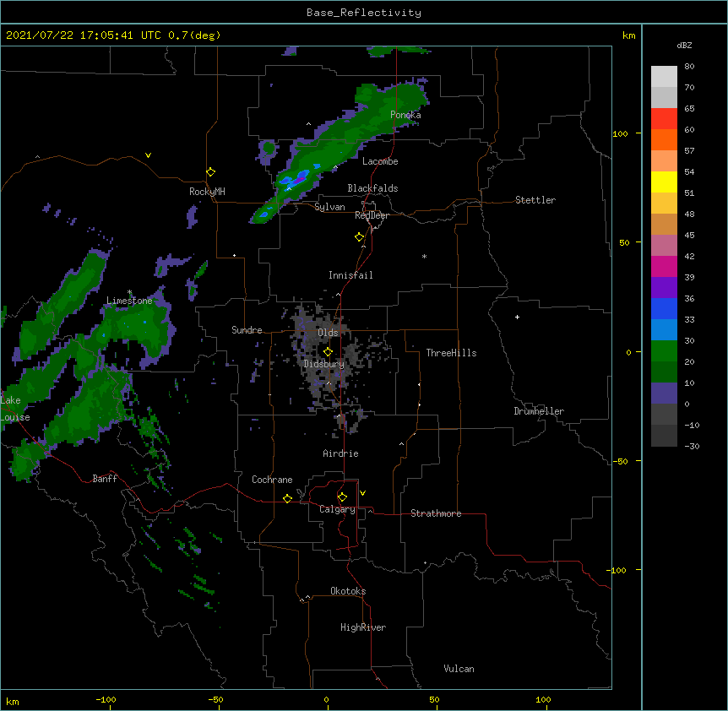
Task: Select the Drumheller label
Action: point(539,411)
